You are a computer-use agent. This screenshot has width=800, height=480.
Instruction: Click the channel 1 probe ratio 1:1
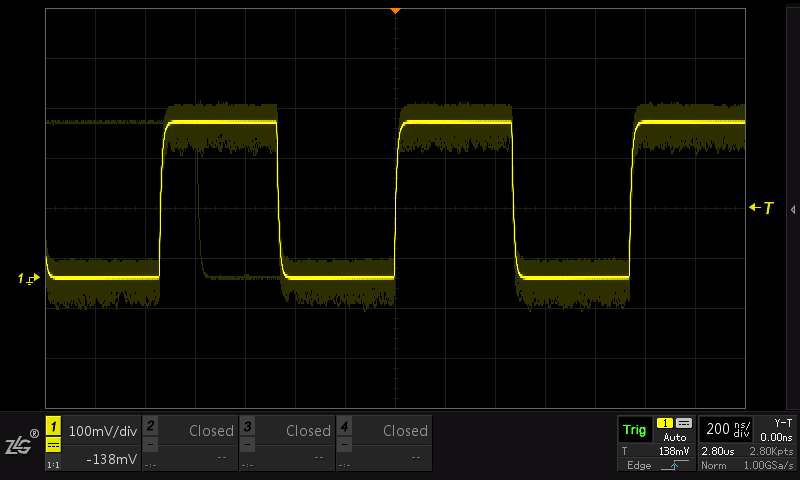[x=53, y=464]
